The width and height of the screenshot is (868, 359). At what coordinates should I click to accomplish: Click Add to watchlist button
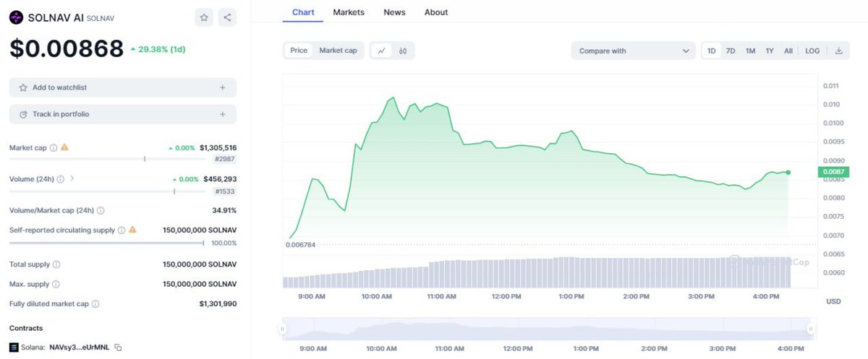pyautogui.click(x=123, y=87)
